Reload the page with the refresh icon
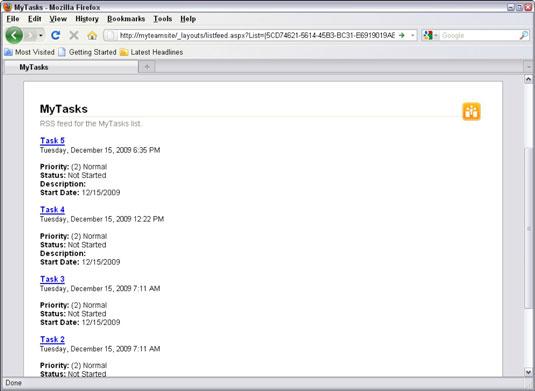Image resolution: width=535 pixels, height=391 pixels. [56, 35]
